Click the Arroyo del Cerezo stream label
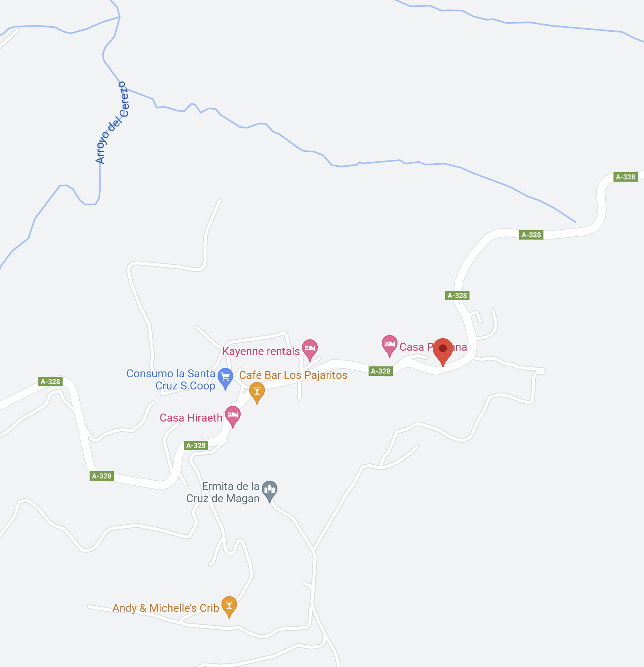Image resolution: width=644 pixels, height=667 pixels. 111,123
